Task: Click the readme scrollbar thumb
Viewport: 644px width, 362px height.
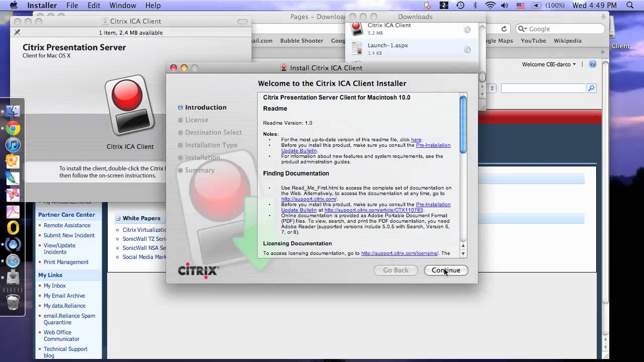Action: [463, 125]
